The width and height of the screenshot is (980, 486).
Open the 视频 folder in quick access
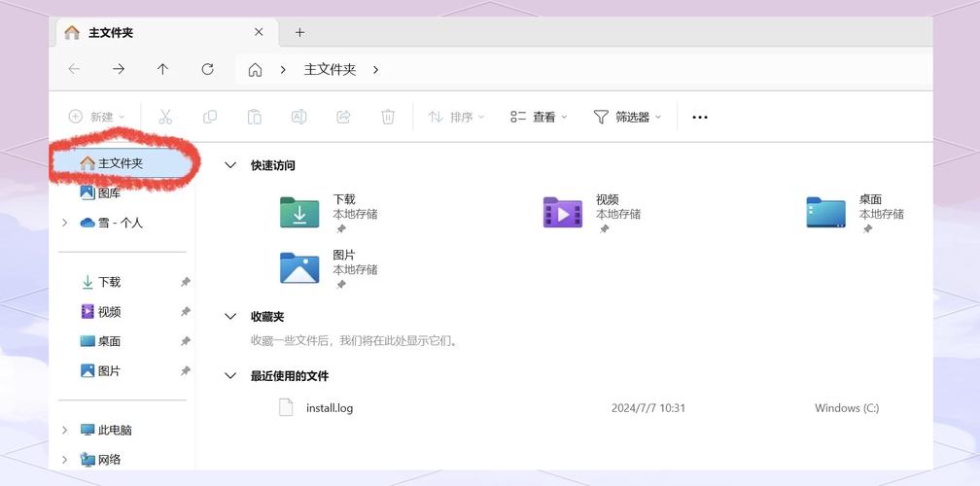pos(592,213)
